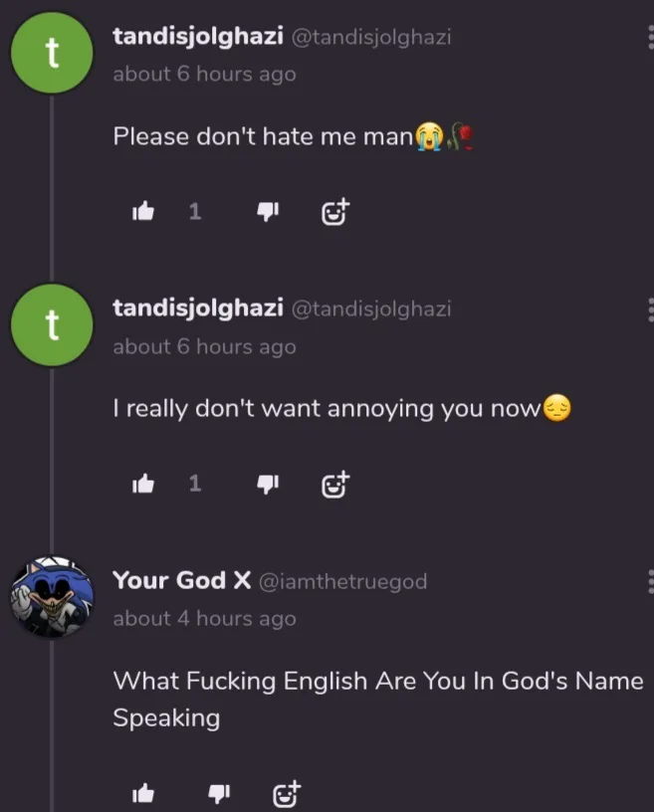Open more options for second tandisjolghazi comment

(x=650, y=309)
